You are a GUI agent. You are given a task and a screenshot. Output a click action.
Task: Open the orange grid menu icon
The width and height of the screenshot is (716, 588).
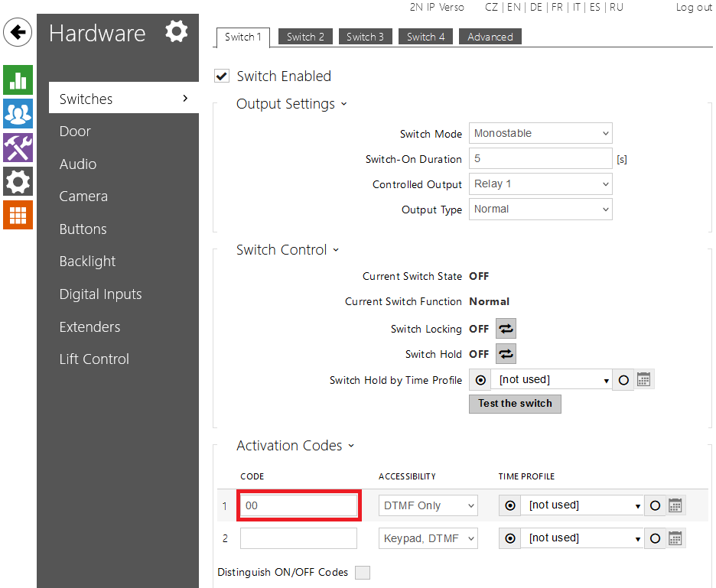(18, 215)
